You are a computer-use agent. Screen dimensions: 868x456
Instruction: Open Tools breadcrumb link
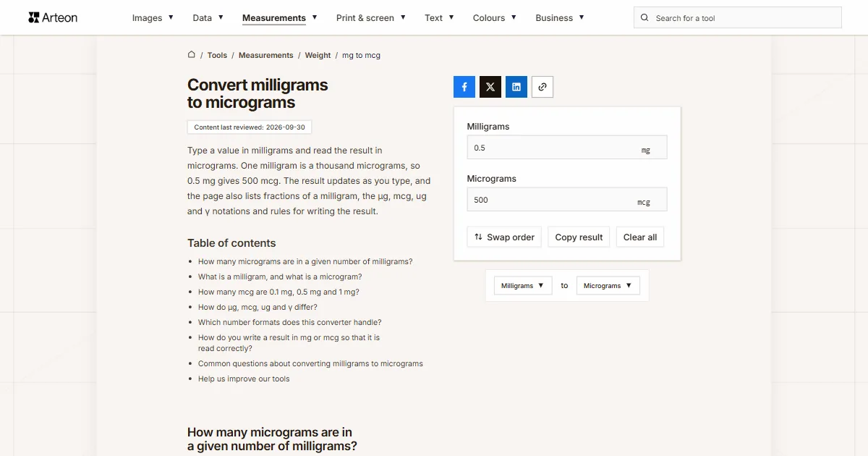click(x=217, y=55)
